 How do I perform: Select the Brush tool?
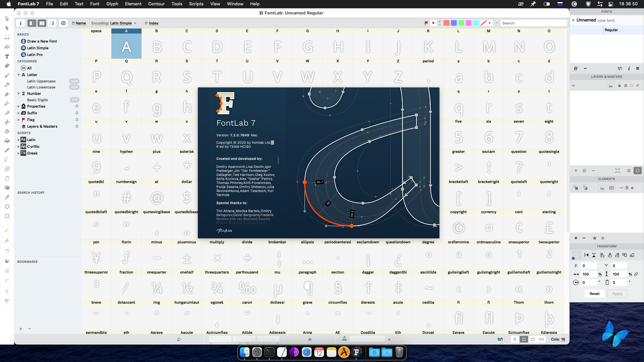point(7,75)
